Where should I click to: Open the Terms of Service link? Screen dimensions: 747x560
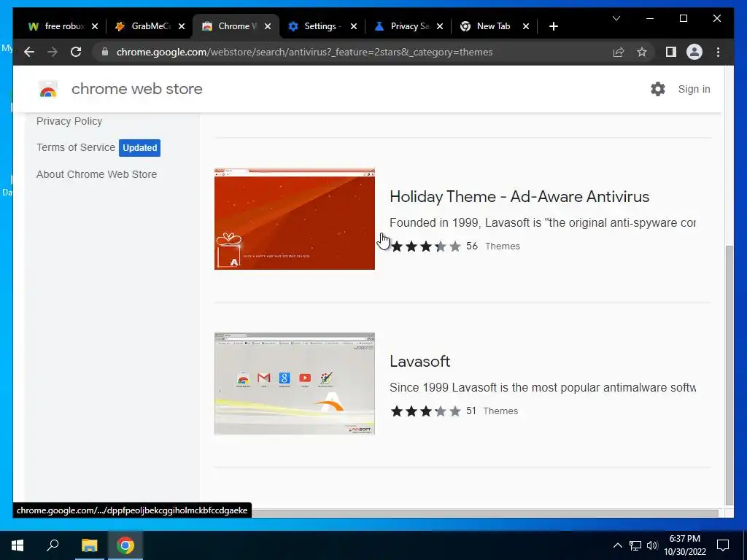click(76, 147)
